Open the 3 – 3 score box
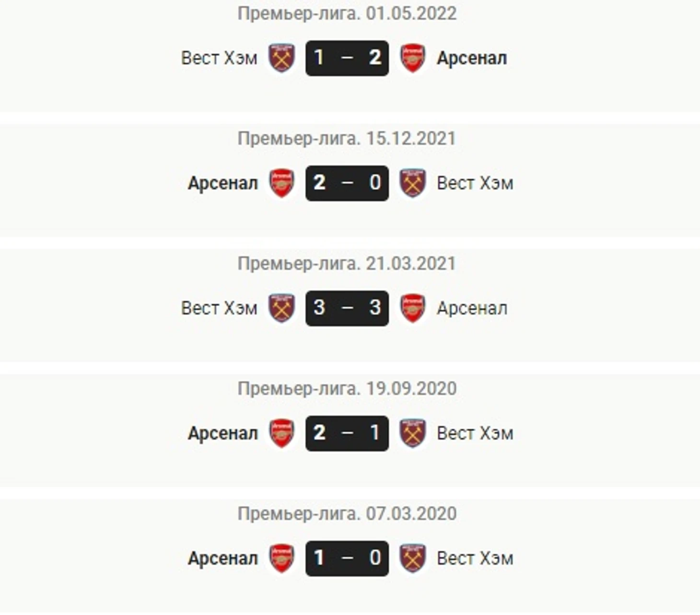This screenshot has height=615, width=700. pyautogui.click(x=347, y=308)
